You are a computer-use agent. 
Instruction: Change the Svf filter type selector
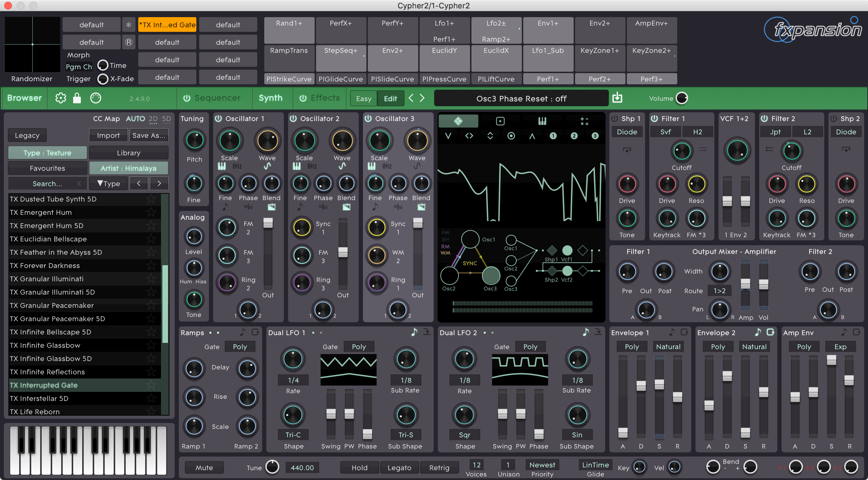click(665, 132)
